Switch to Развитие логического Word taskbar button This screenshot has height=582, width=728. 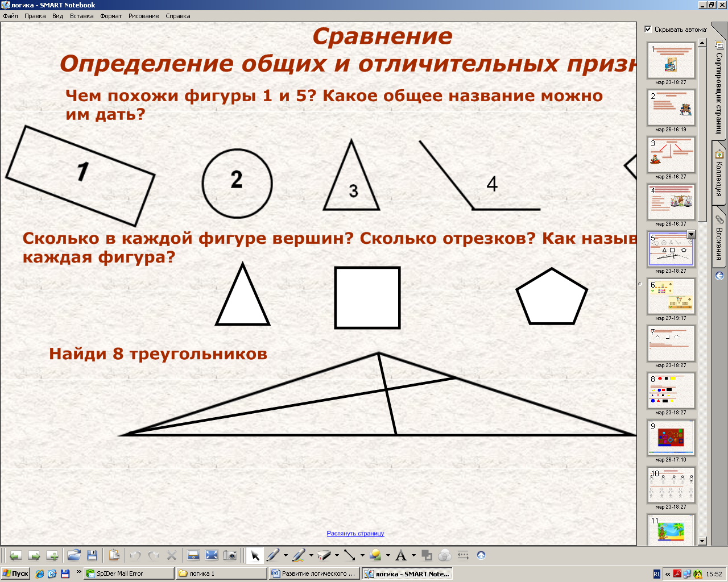tap(315, 573)
